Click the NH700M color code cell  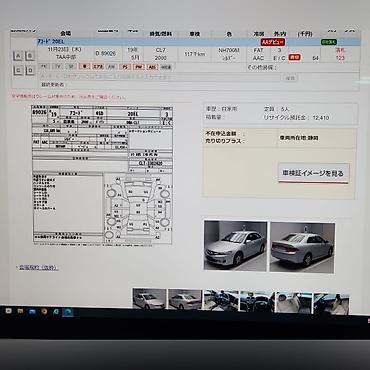click(229, 50)
